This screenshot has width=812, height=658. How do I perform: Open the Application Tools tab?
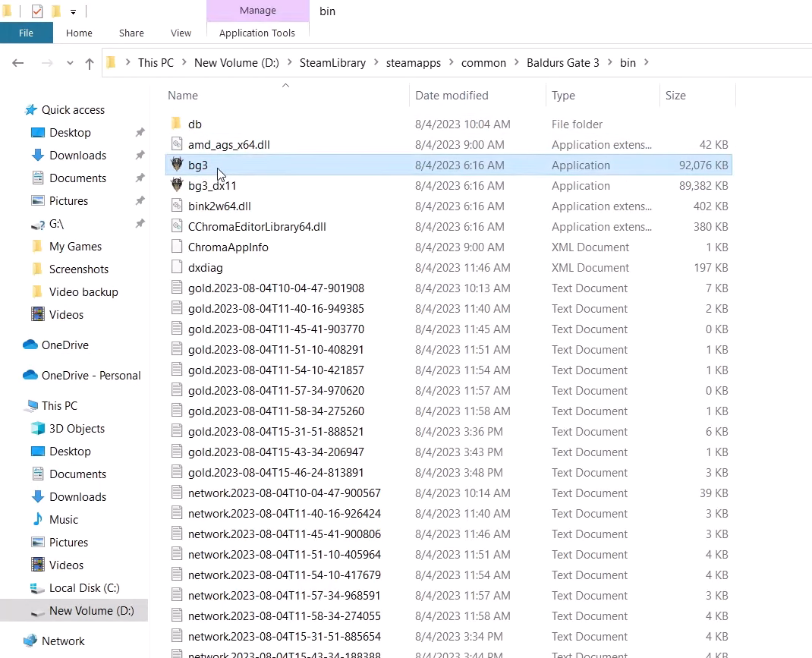(257, 33)
